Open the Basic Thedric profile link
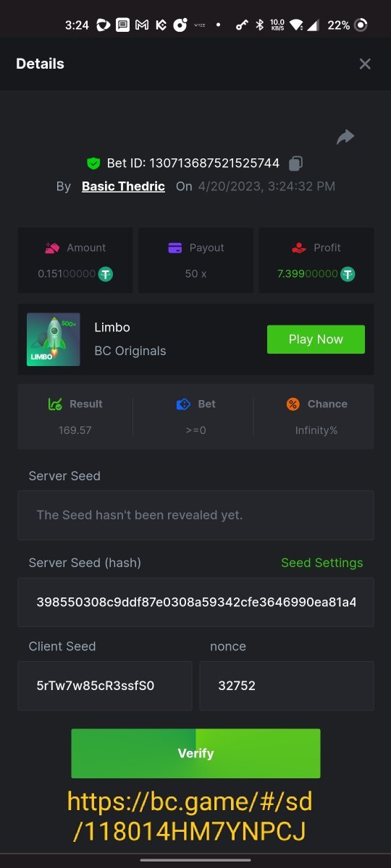This screenshot has height=868, width=391. [123, 186]
